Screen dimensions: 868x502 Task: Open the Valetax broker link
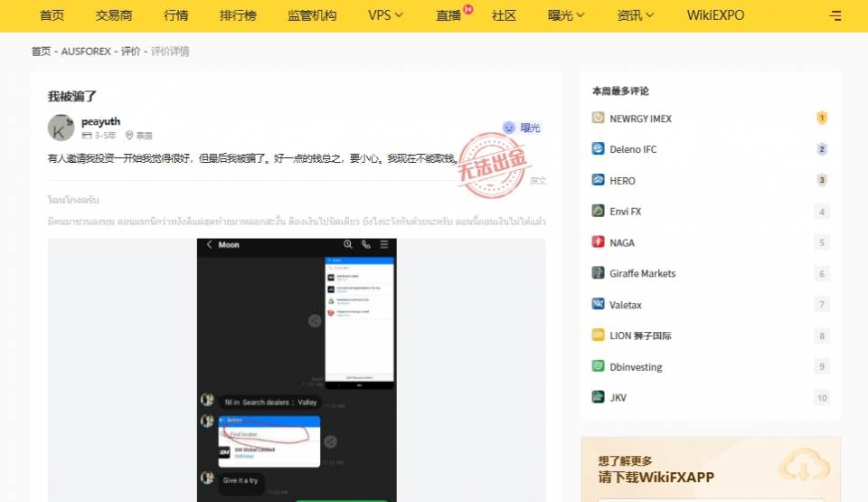point(626,305)
